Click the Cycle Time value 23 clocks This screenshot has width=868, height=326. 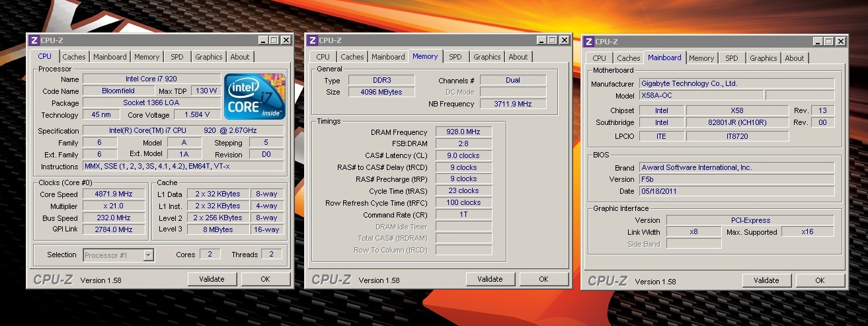[x=463, y=190]
